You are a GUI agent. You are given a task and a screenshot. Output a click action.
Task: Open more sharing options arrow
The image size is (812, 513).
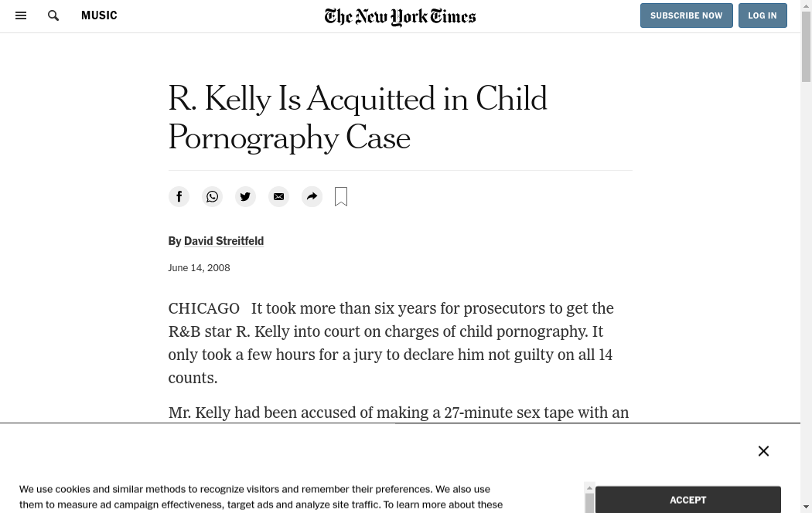coord(312,197)
